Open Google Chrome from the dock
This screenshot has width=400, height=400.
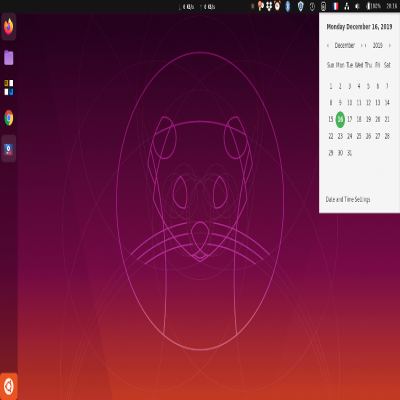(9, 118)
